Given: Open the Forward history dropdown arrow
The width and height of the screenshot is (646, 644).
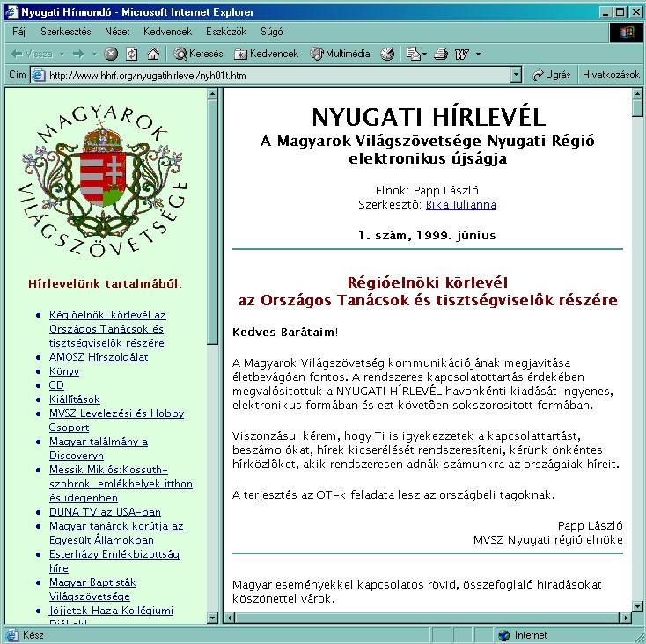Looking at the screenshot, I should (94, 54).
